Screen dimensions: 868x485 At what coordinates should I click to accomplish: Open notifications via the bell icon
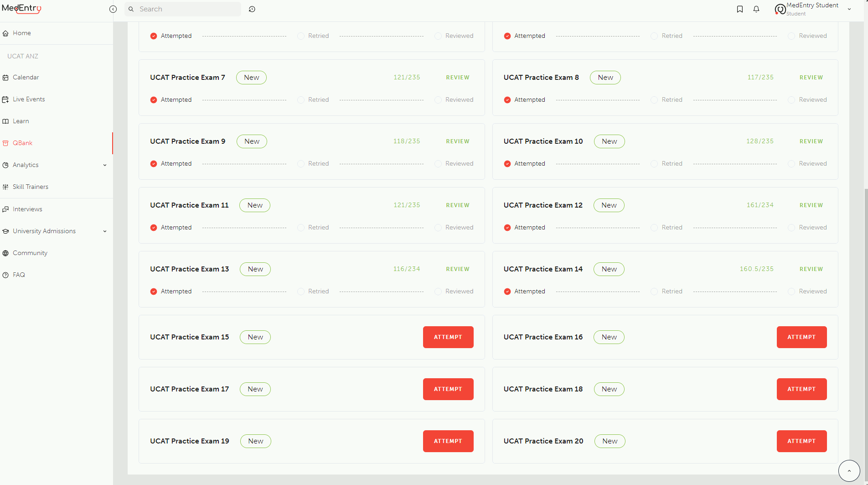[756, 9]
